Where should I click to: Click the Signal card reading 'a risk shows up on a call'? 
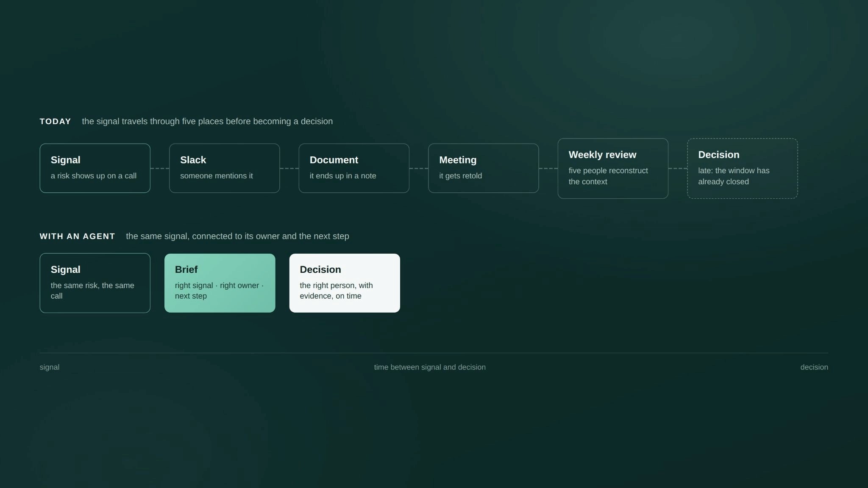pyautogui.click(x=95, y=168)
